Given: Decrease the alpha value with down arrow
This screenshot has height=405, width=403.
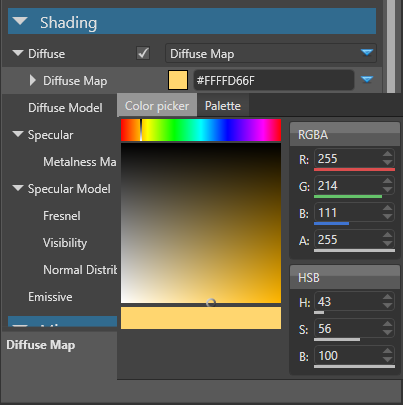Looking at the screenshot, I should pyautogui.click(x=387, y=244).
